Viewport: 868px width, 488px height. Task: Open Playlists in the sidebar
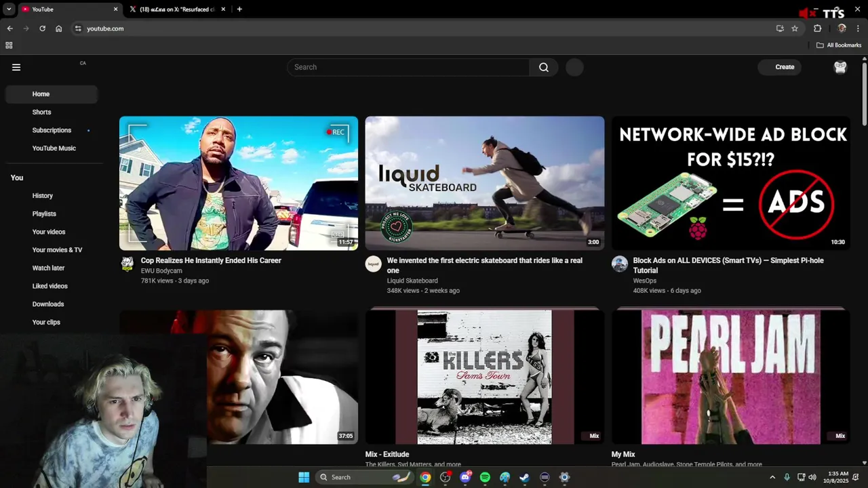(x=52, y=213)
